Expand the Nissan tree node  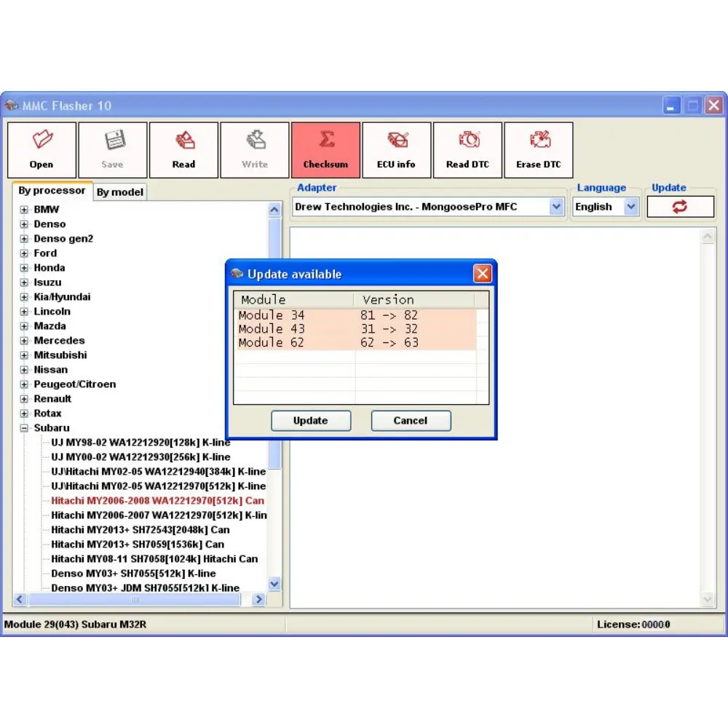coord(24,370)
